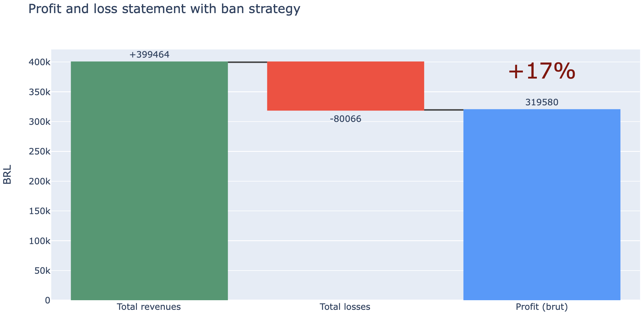Click the 100k y-axis tick label
The image size is (644, 313).
click(40, 241)
